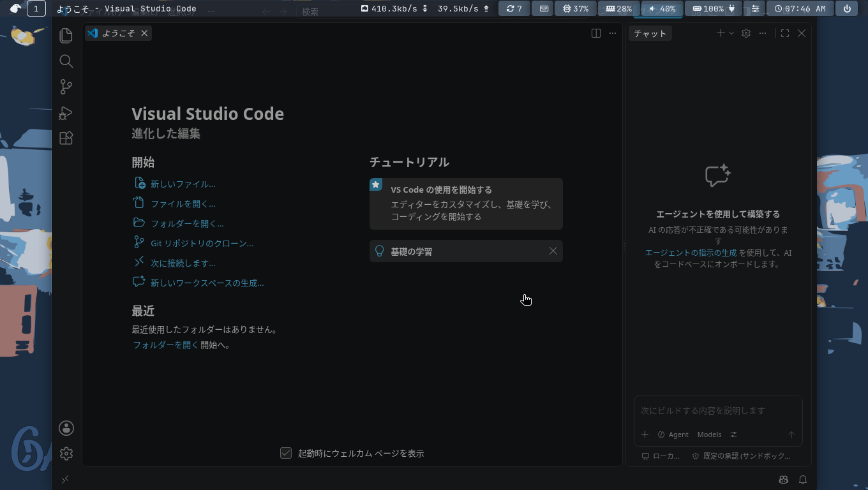
Task: Open the 既定の承認 permissions dropdown
Action: tap(741, 456)
